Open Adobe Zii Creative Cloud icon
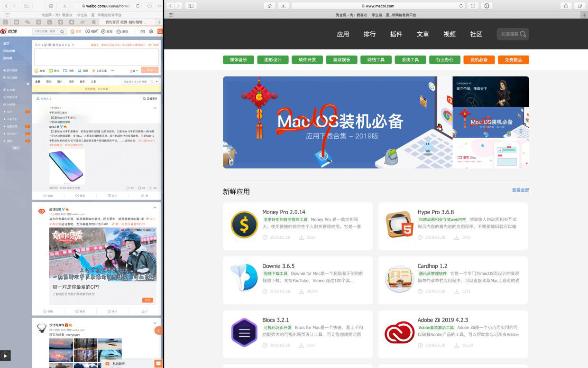 (x=399, y=332)
